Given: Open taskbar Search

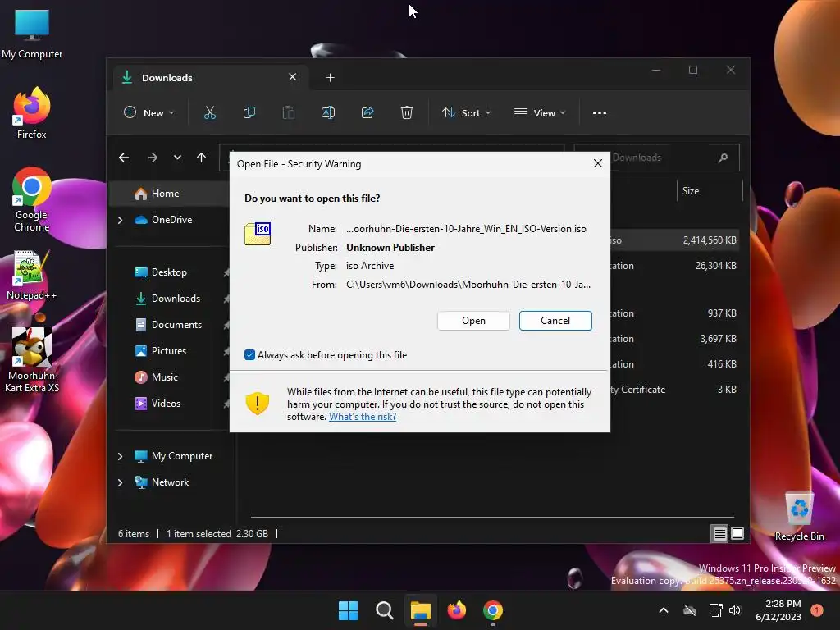Looking at the screenshot, I should 384,610.
